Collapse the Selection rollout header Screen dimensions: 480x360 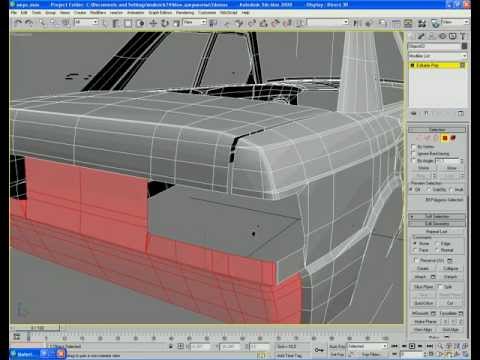point(437,129)
